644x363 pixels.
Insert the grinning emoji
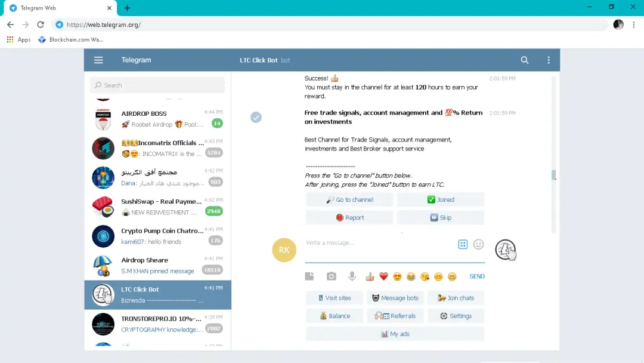tap(452, 276)
